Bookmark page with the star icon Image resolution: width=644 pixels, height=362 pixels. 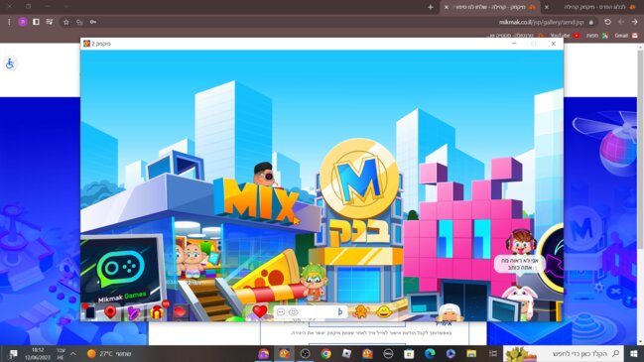[66, 22]
